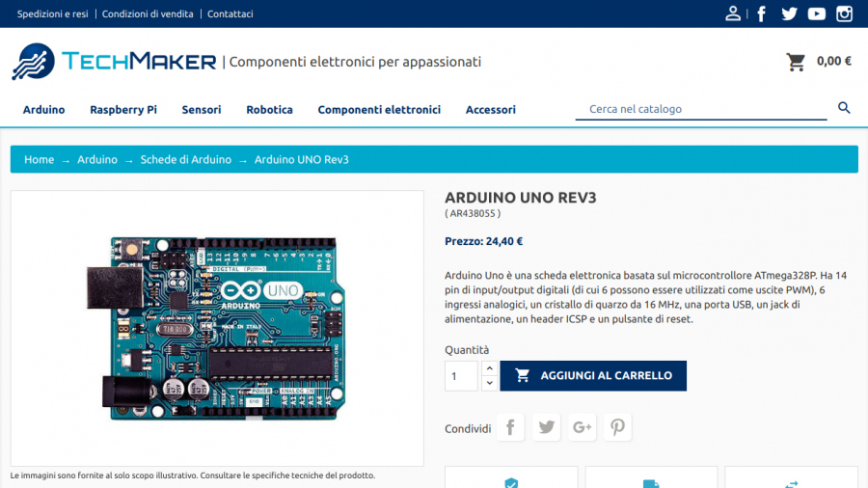Open Componenti elettronici menu category
Screen dimensions: 868x488
[x=379, y=110]
